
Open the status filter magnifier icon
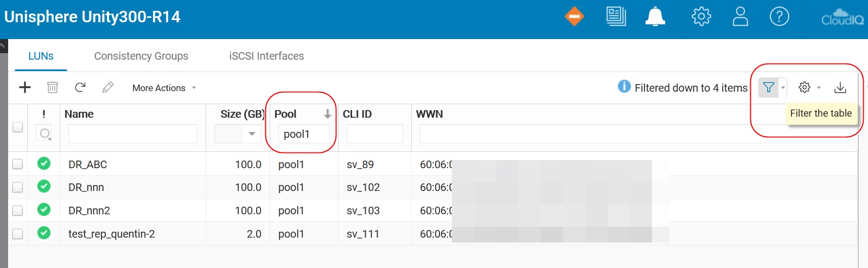(x=44, y=133)
